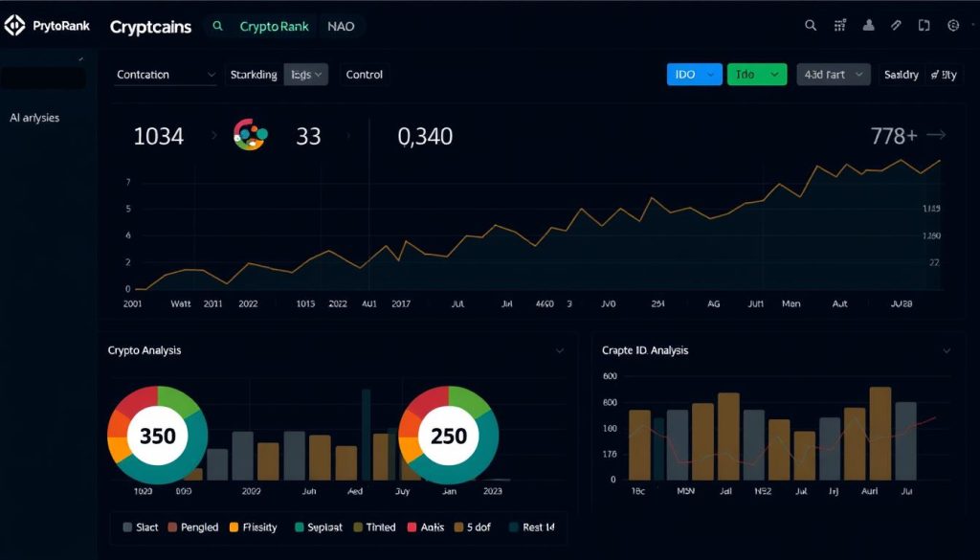Click the Control button

click(x=365, y=75)
